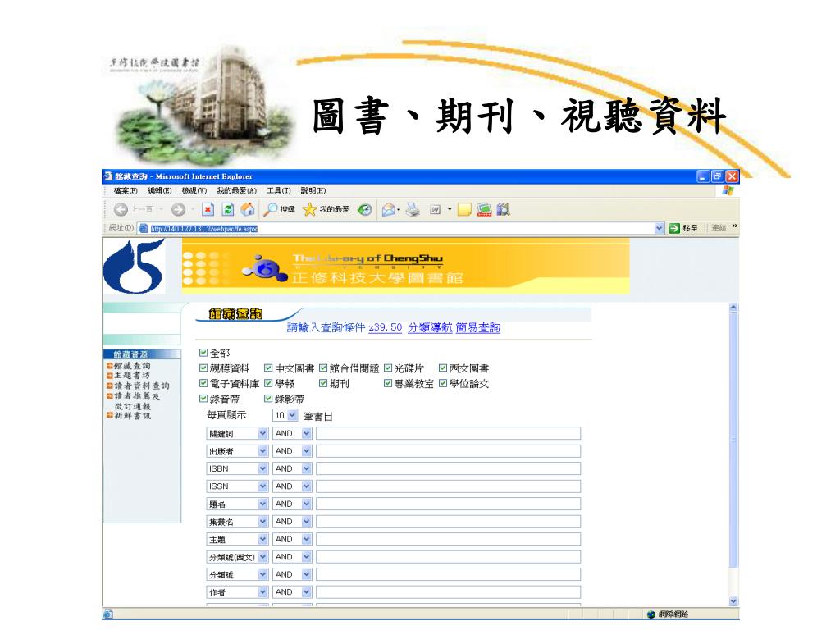Click the green Refresh page icon

pos(228,210)
